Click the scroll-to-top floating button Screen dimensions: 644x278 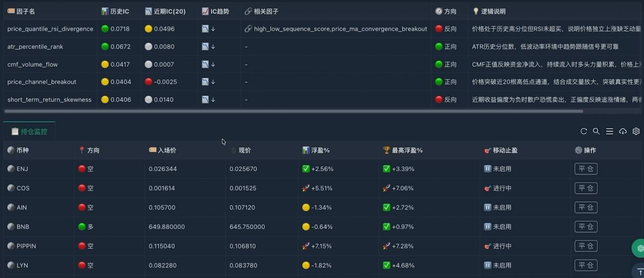click(x=639, y=271)
